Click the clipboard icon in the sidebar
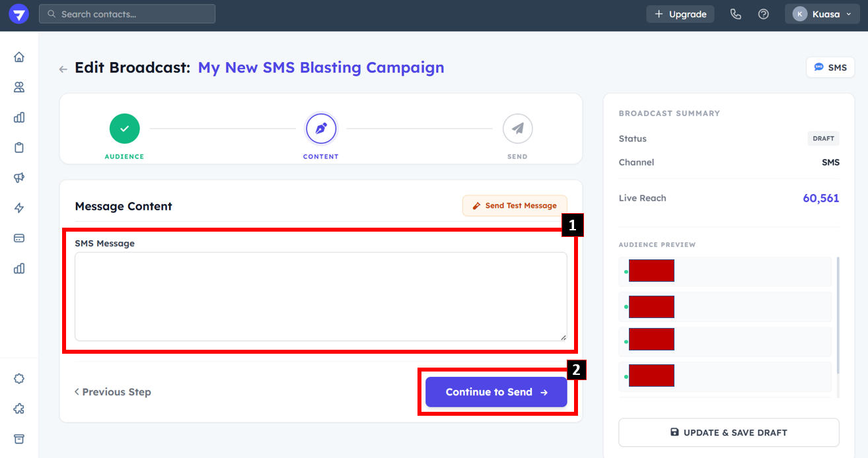Image resolution: width=868 pixels, height=458 pixels. (x=19, y=147)
